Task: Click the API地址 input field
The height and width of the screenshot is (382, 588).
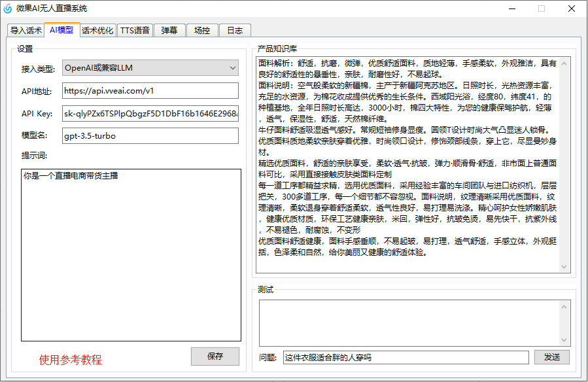Action: click(150, 90)
